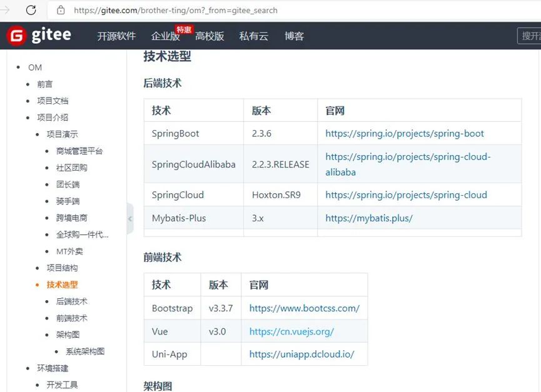Open the bootcss.com link for Bootstrap
This screenshot has height=392, width=541.
[305, 308]
